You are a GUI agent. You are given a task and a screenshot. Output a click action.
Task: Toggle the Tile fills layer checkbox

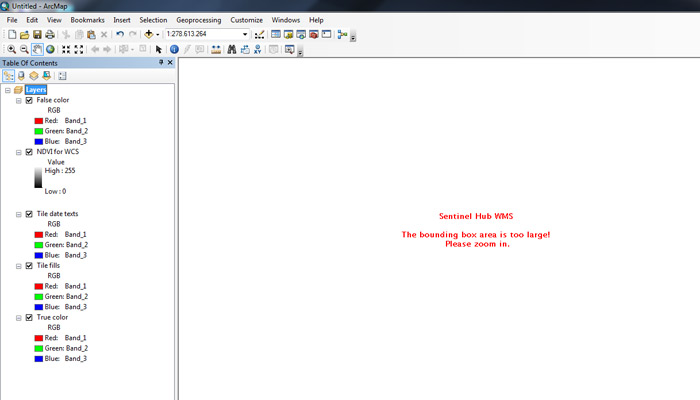pyautogui.click(x=29, y=266)
